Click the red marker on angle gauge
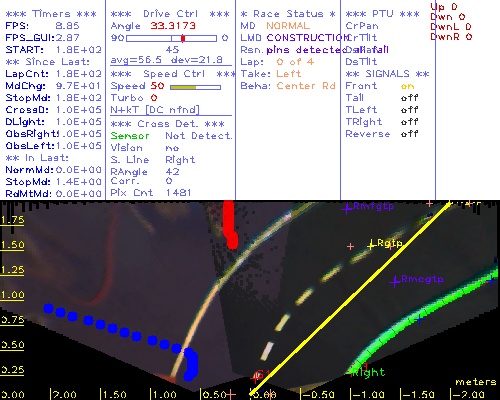Screen dimensions: 500x400 click(x=183, y=38)
